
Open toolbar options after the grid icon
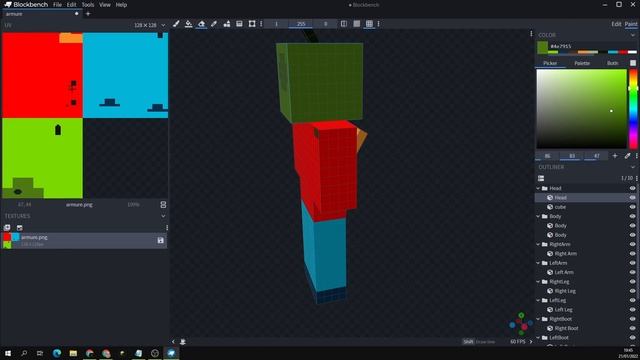378,24
